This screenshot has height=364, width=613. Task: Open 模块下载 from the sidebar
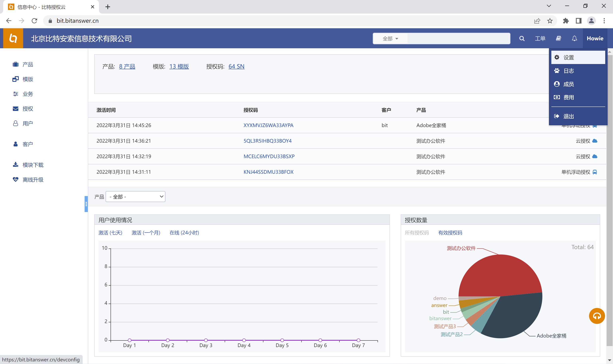coord(33,165)
